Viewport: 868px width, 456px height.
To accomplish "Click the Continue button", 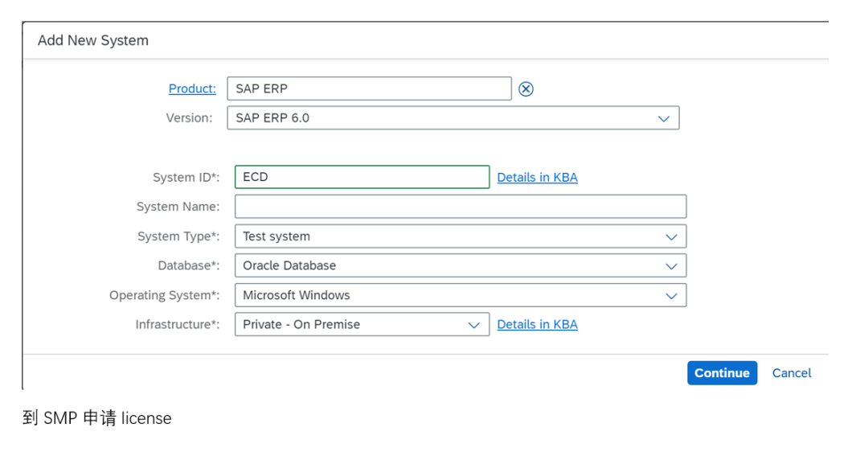I will 722,373.
